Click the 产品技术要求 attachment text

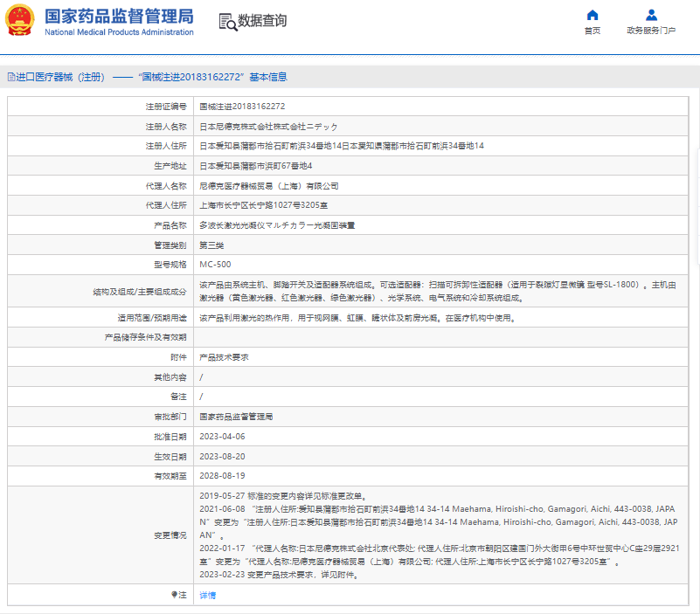coord(225,357)
